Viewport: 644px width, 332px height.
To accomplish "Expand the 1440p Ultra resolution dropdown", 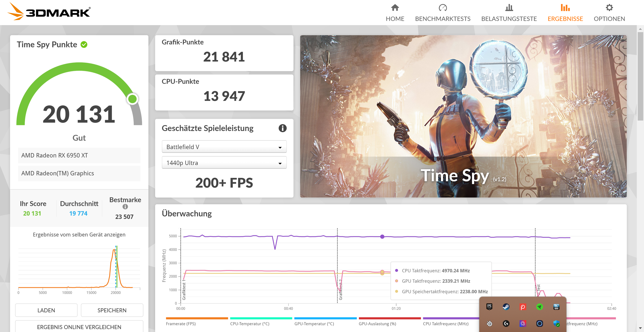I will coord(224,163).
